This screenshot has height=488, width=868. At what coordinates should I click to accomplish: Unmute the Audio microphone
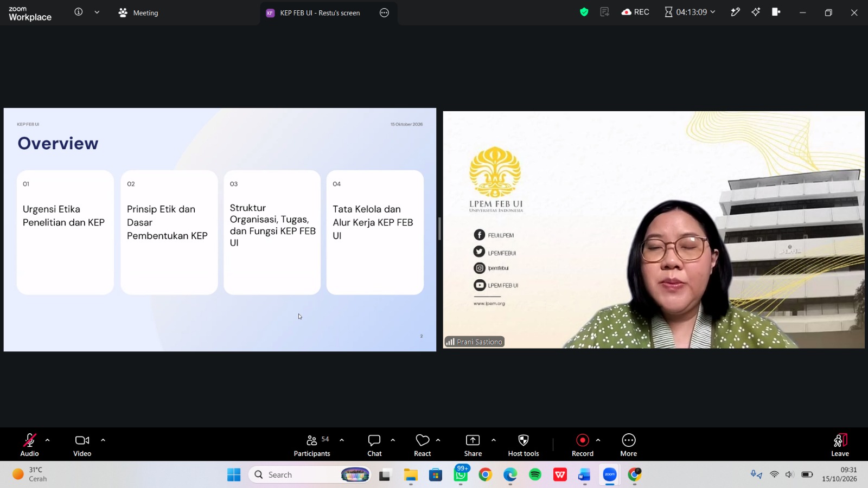click(x=29, y=445)
